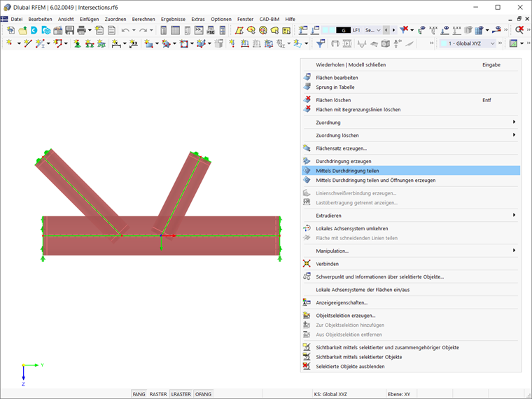Expand the Zuordnung löschen submenu
Image resolution: width=532 pixels, height=399 pixels.
(411, 135)
